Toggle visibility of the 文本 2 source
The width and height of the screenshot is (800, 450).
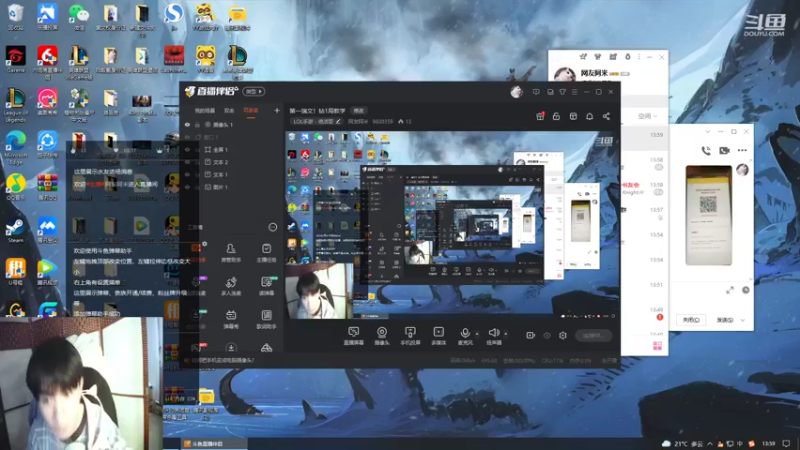click(187, 162)
